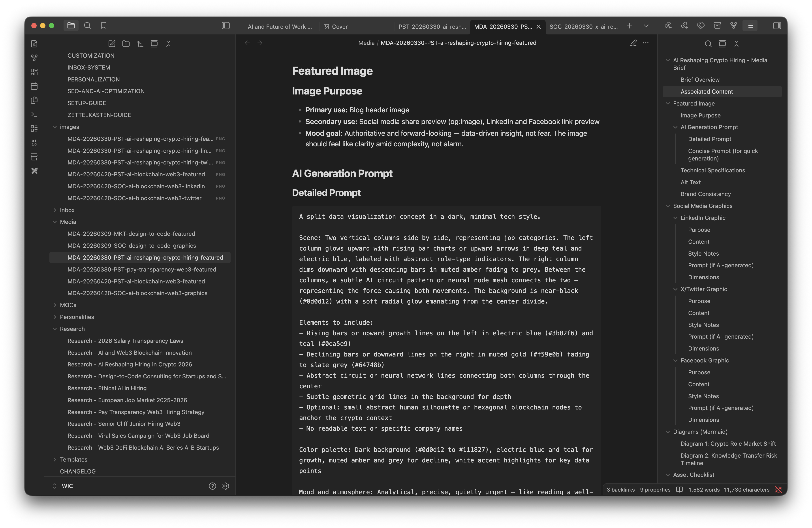Screen dimensions: 812x528
Task: Expand the Templates folder
Action: tap(55, 460)
